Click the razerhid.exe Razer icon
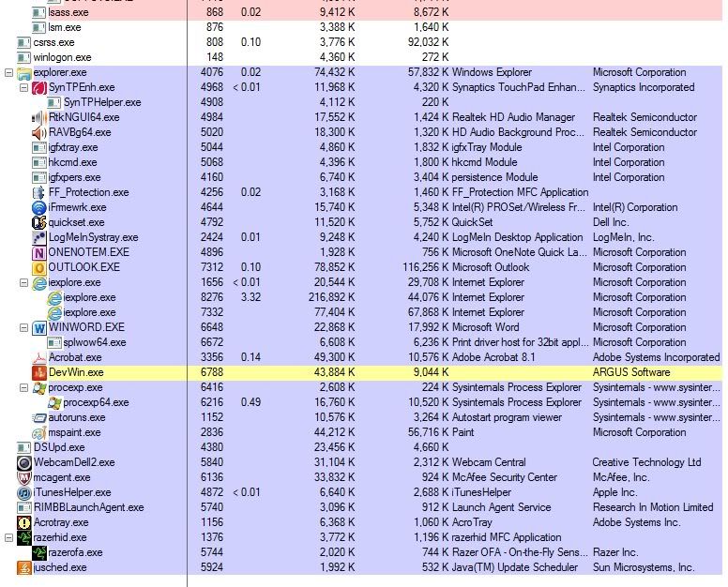This screenshot has width=728, height=587. coord(23,538)
